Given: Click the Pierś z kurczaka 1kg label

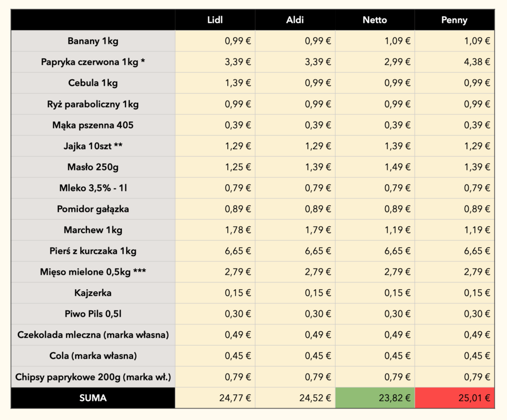Looking at the screenshot, I should tap(93, 251).
